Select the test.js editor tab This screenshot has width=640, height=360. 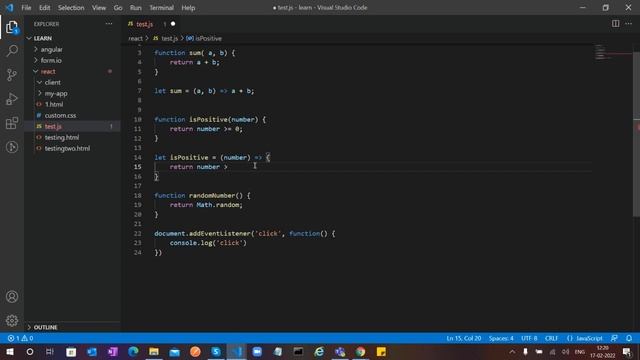[152, 24]
